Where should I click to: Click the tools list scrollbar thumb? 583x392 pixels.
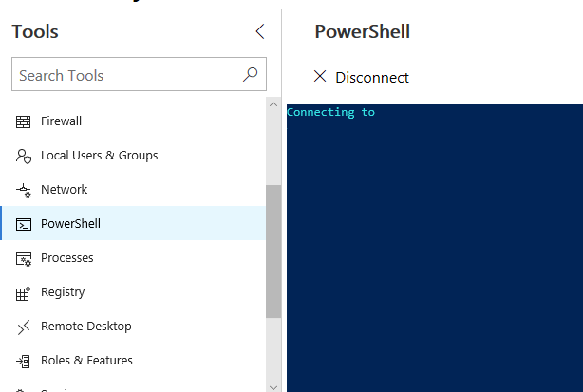click(x=273, y=252)
